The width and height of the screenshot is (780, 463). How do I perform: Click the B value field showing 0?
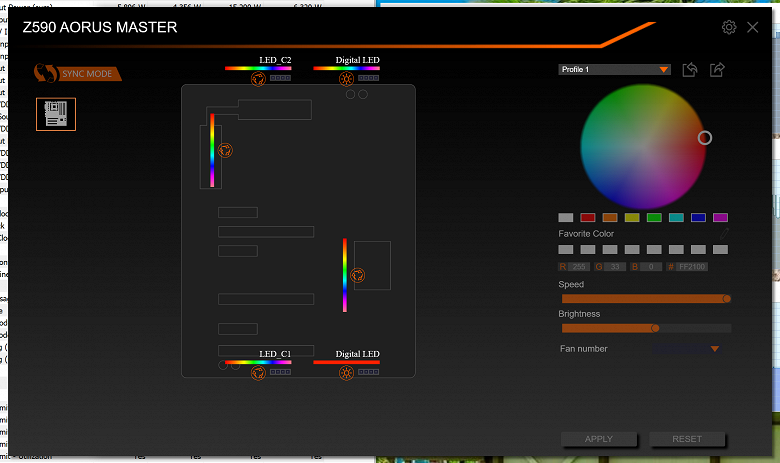click(651, 267)
